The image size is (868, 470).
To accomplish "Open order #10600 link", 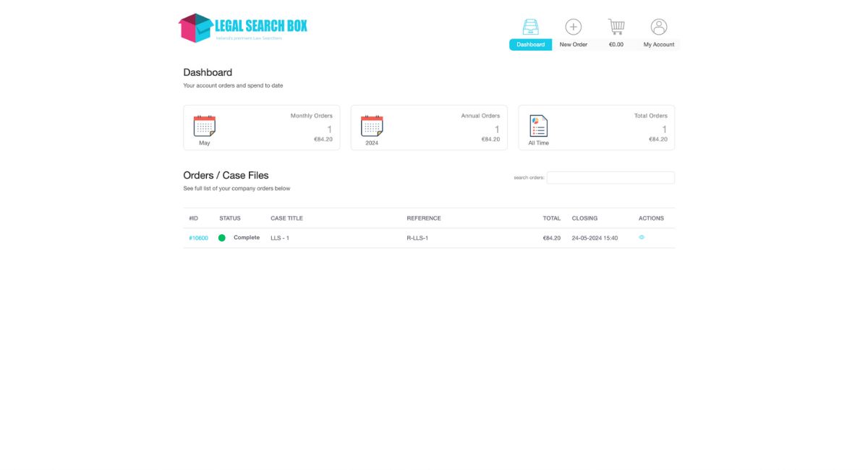I will click(x=198, y=238).
